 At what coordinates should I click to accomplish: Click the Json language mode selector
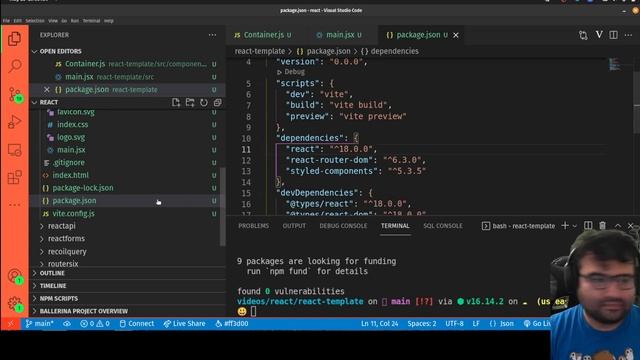501,324
